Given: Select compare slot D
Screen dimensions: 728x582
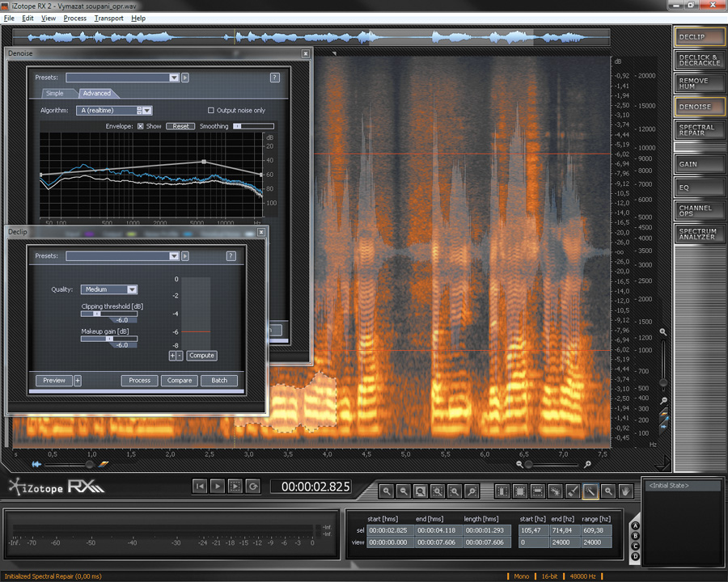Looking at the screenshot, I should coord(635,556).
